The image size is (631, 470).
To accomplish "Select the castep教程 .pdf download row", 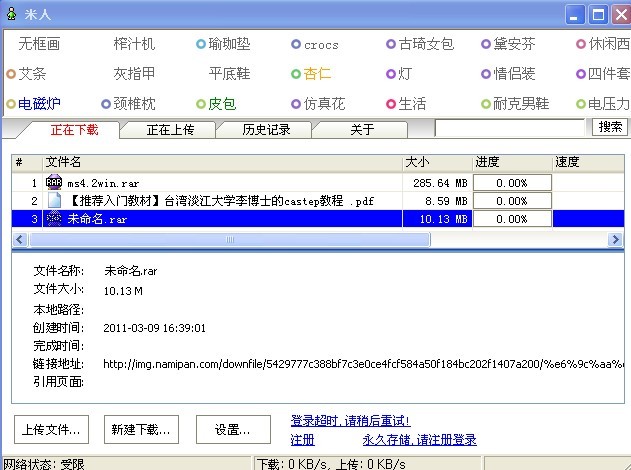I will tap(318, 200).
